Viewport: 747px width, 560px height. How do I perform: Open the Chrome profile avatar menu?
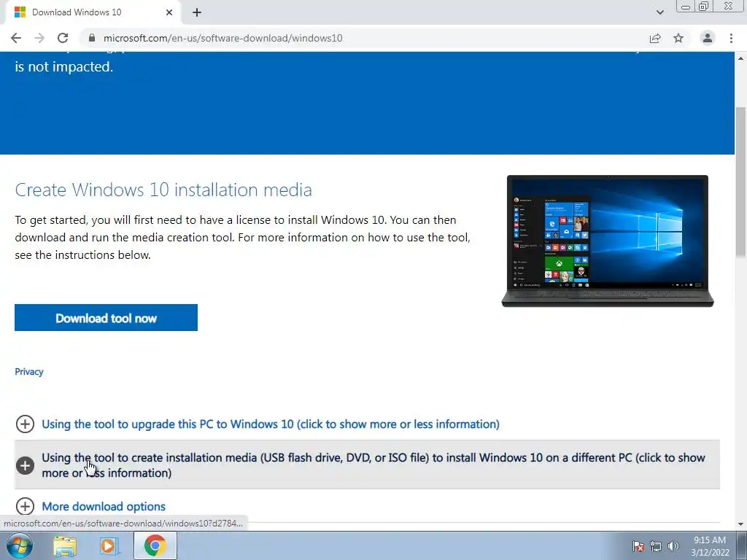coord(708,38)
